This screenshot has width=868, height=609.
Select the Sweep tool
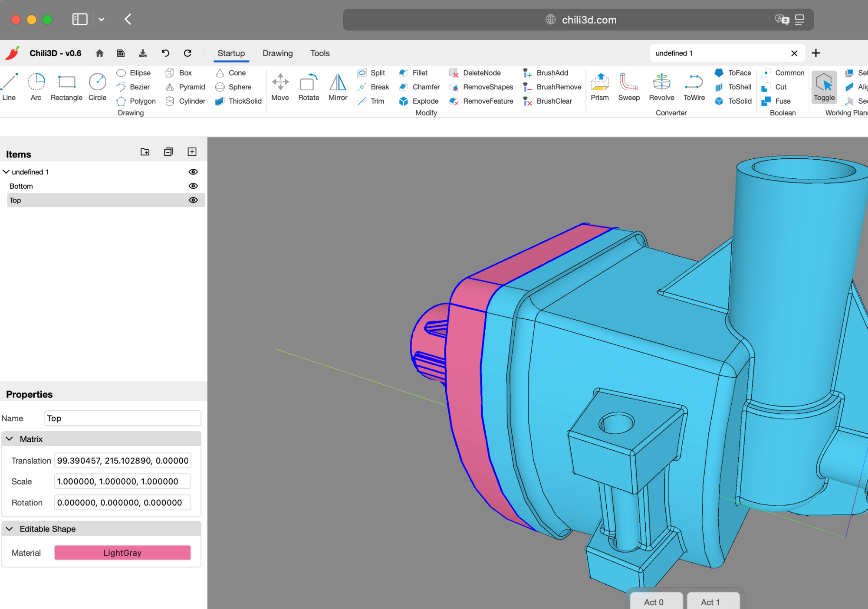629,87
